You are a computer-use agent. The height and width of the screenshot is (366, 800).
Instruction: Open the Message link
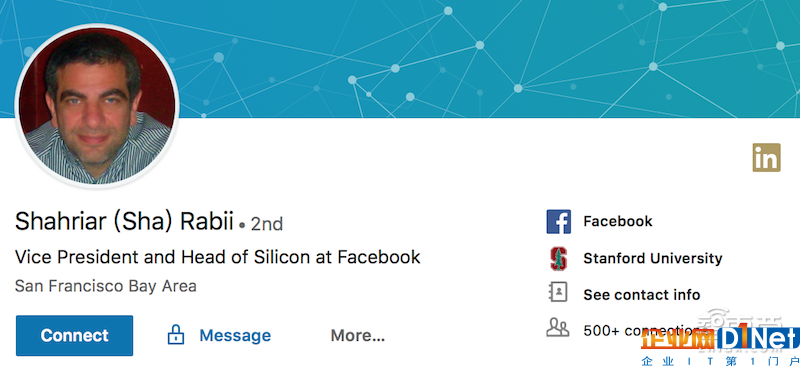(x=235, y=335)
